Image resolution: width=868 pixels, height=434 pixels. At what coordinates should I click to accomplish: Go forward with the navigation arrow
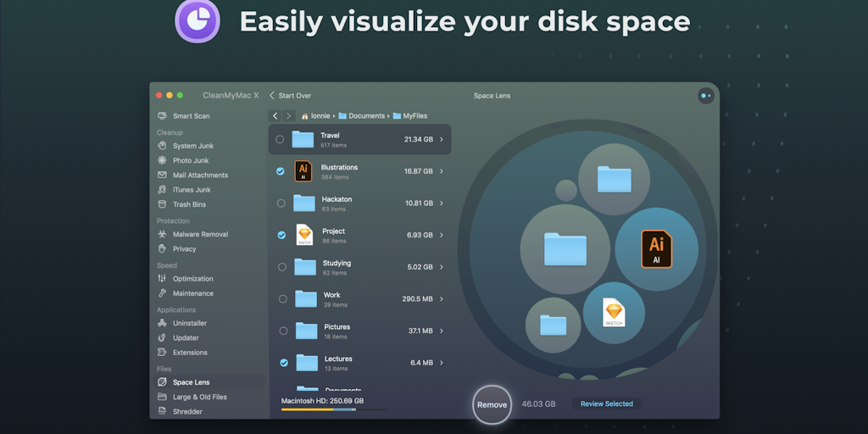pyautogui.click(x=288, y=115)
